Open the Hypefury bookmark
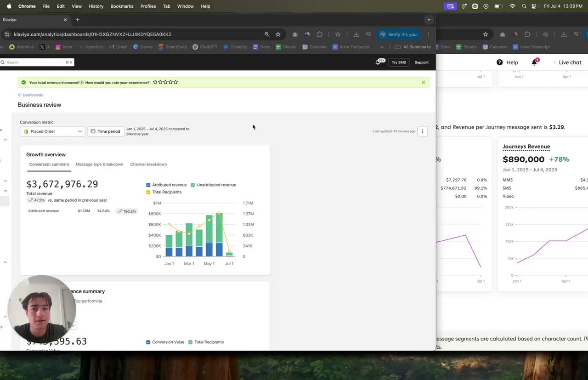Viewport: 588px width, 380px height. pyautogui.click(x=90, y=47)
